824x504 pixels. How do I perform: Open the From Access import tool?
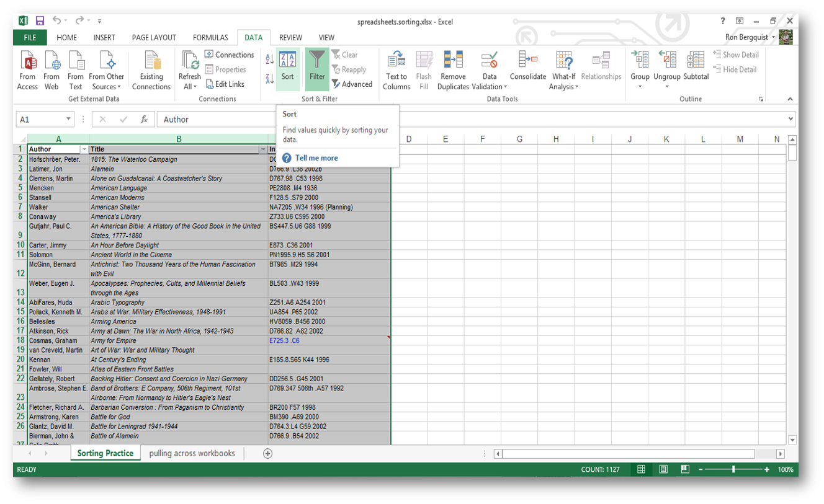pos(27,68)
